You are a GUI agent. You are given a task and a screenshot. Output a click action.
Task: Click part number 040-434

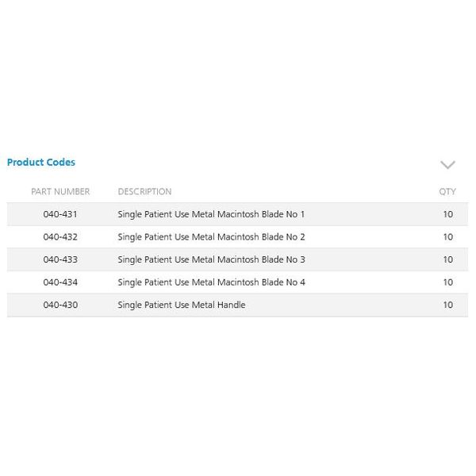coord(60,282)
